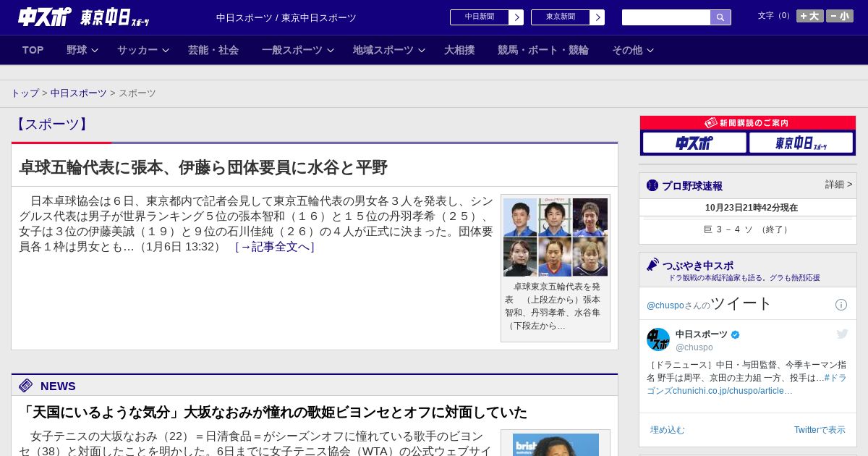Screen dimensions: 868x456
Task: Click the NEWS section icon
Action: 26,386
